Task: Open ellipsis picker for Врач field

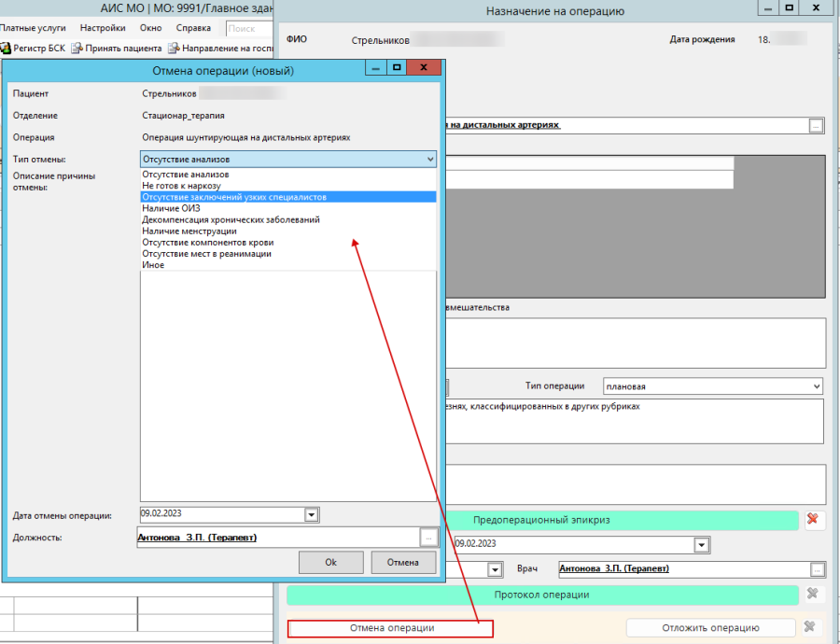Action: (817, 569)
